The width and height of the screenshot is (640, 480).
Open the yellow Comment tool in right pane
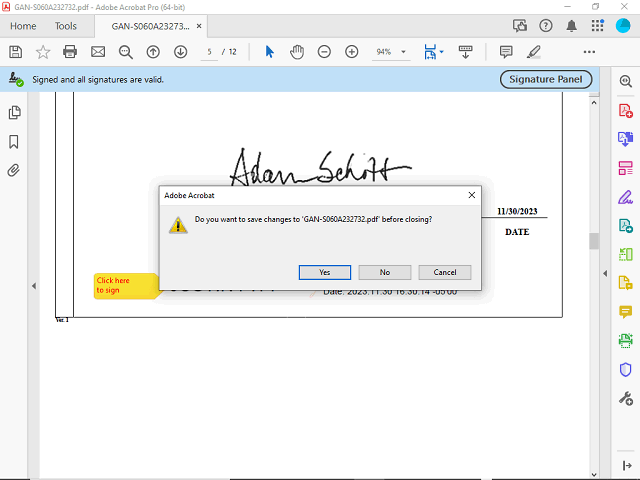click(x=625, y=312)
